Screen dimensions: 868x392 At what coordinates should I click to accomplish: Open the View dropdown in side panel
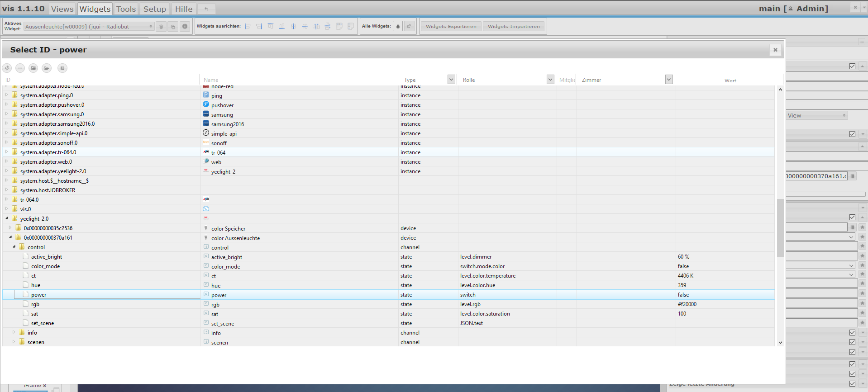coord(817,116)
